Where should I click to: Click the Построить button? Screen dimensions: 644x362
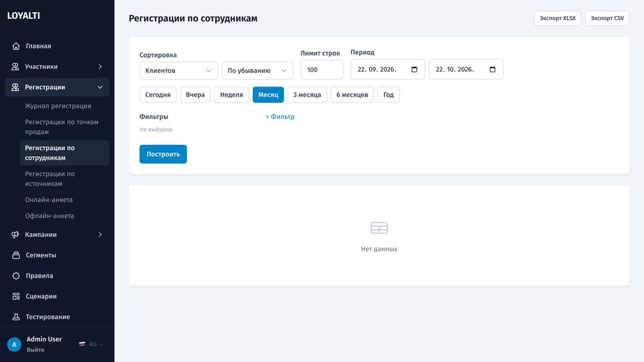pyautogui.click(x=163, y=154)
